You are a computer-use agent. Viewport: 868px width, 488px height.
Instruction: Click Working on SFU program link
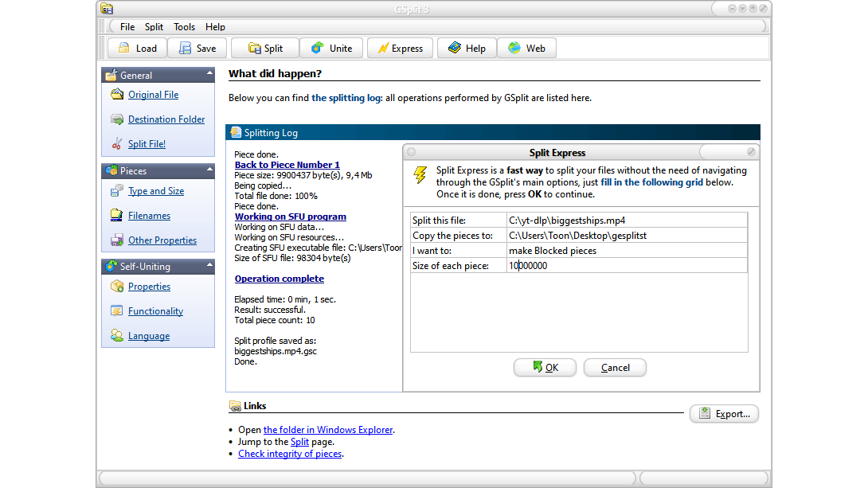point(290,217)
